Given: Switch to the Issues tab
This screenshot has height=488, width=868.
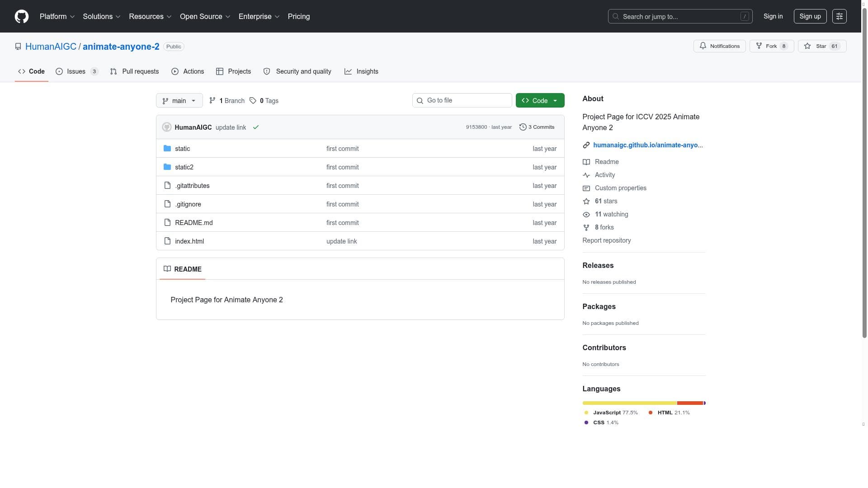Looking at the screenshot, I should tap(76, 71).
